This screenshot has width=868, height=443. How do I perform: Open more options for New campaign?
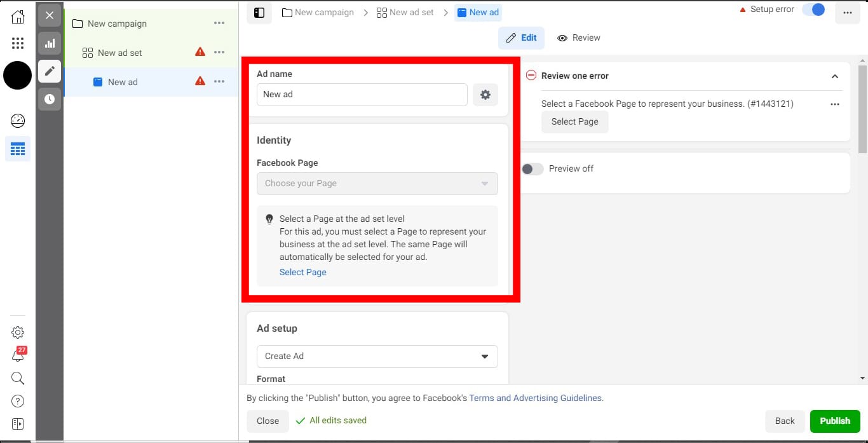219,24
